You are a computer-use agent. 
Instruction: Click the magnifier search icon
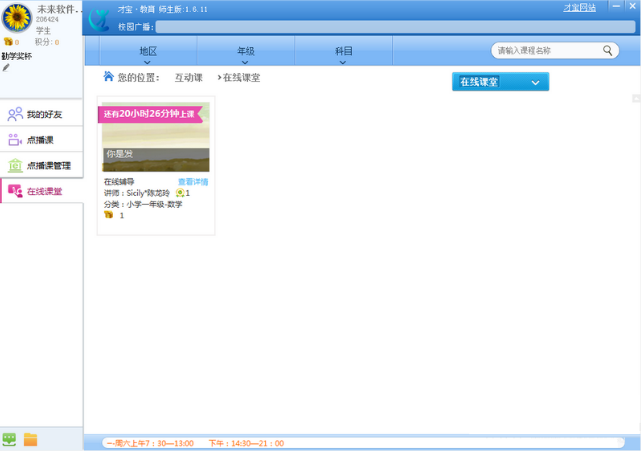[x=608, y=50]
